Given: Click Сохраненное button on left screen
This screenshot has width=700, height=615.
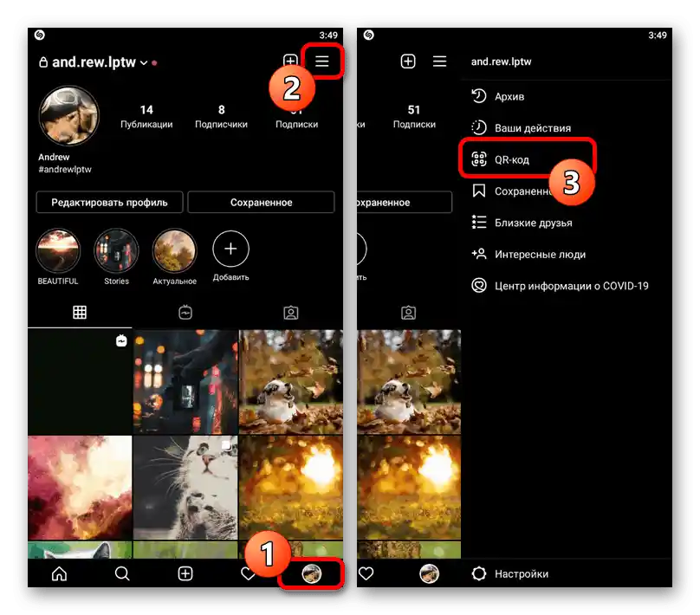Looking at the screenshot, I should coord(261,202).
